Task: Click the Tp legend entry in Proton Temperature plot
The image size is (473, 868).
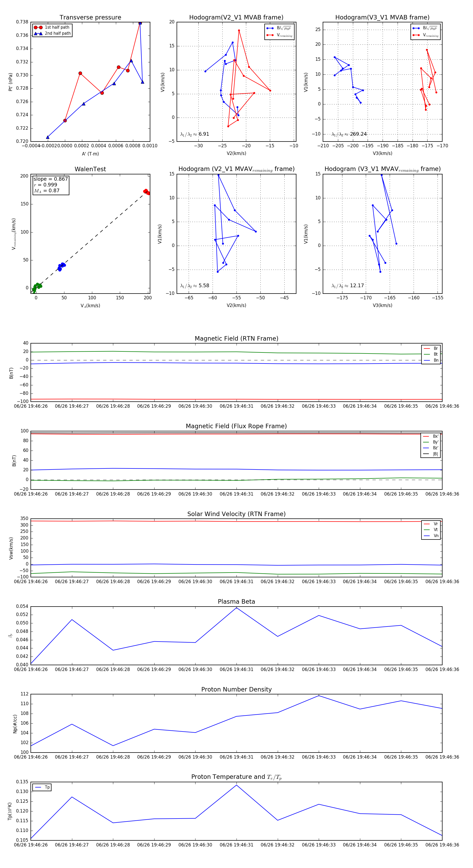Action: point(42,787)
